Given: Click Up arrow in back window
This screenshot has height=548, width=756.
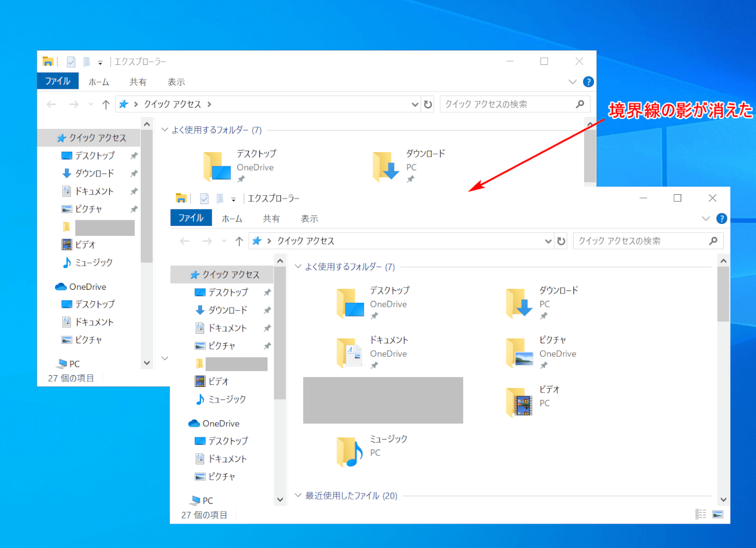Looking at the screenshot, I should click(106, 104).
